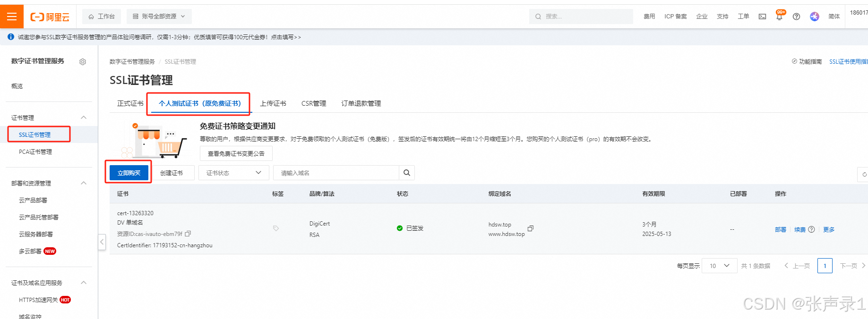Open 账号全部资源 dropdown
Viewport: 868px width, 319px height.
[159, 17]
